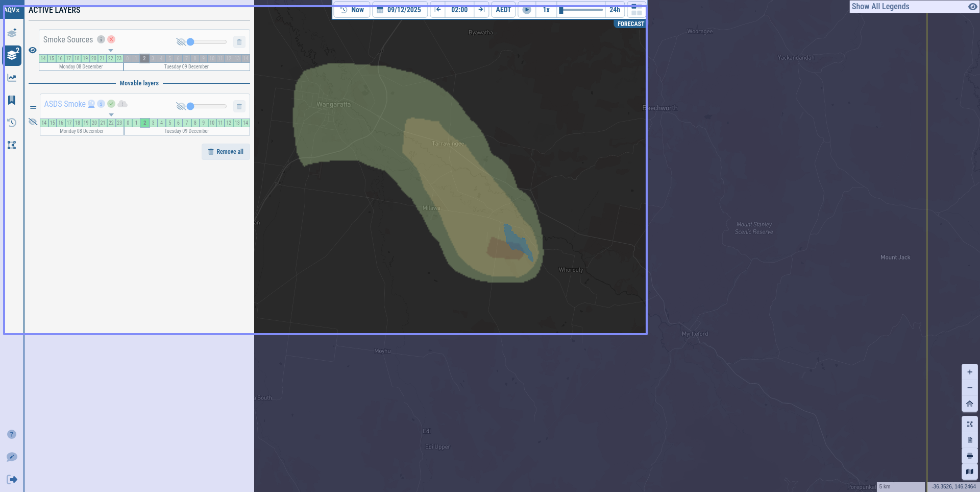The width and height of the screenshot is (980, 492).
Task: Open the 09/12/2025 date picker
Action: click(400, 10)
